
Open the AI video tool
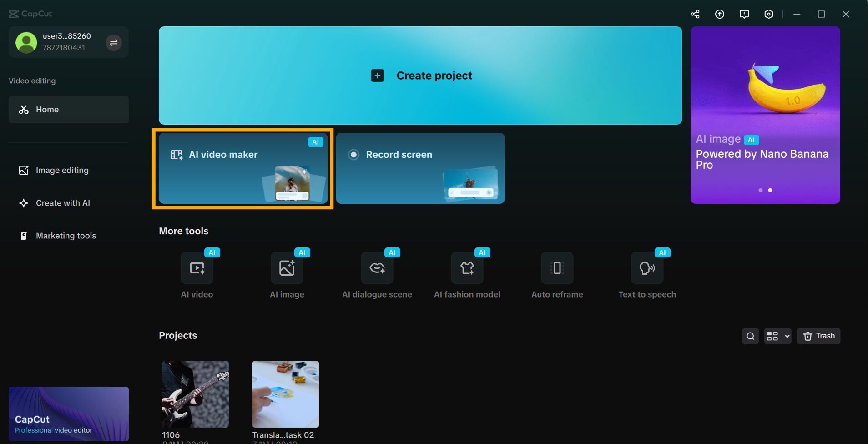[x=197, y=268]
